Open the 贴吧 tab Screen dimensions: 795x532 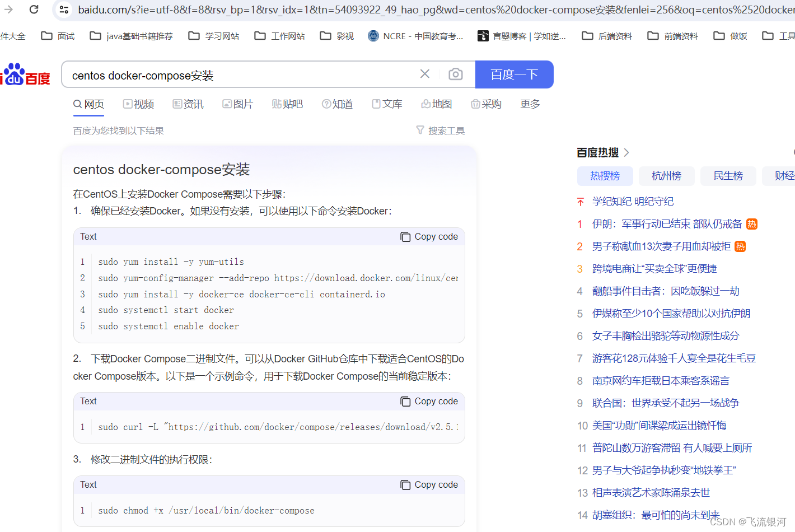[x=287, y=104]
